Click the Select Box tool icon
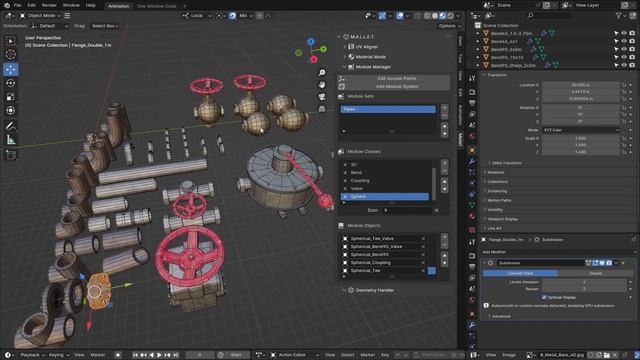 point(11,41)
